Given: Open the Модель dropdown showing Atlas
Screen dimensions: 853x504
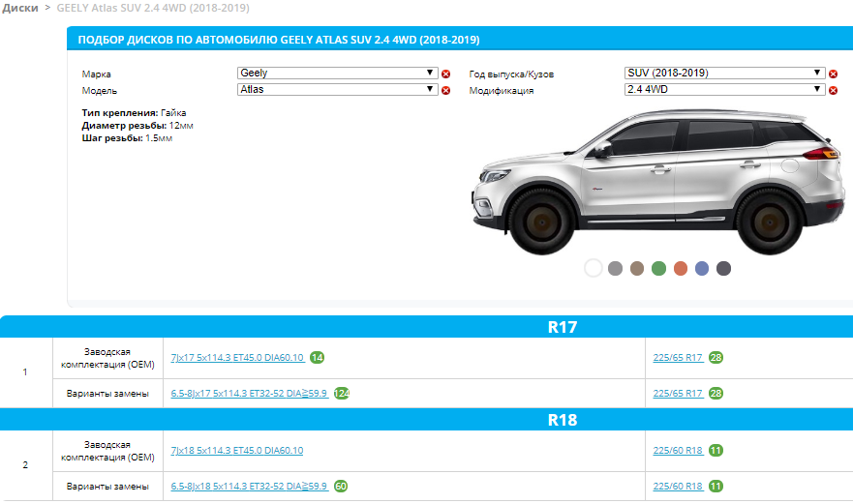Looking at the screenshot, I should [x=337, y=90].
